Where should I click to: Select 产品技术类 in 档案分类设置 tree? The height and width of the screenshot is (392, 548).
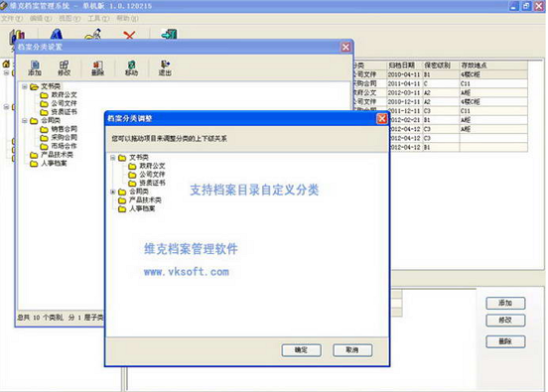coord(57,155)
